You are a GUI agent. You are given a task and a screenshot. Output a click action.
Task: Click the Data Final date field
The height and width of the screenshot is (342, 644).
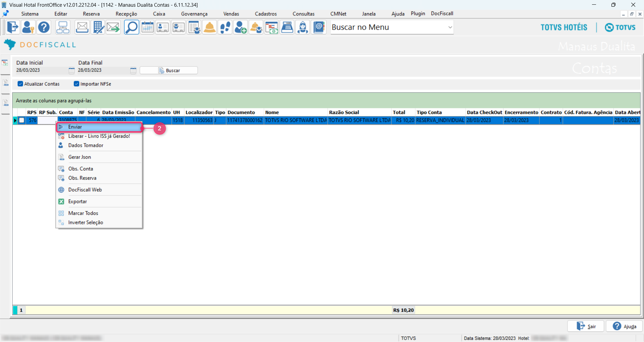click(103, 70)
